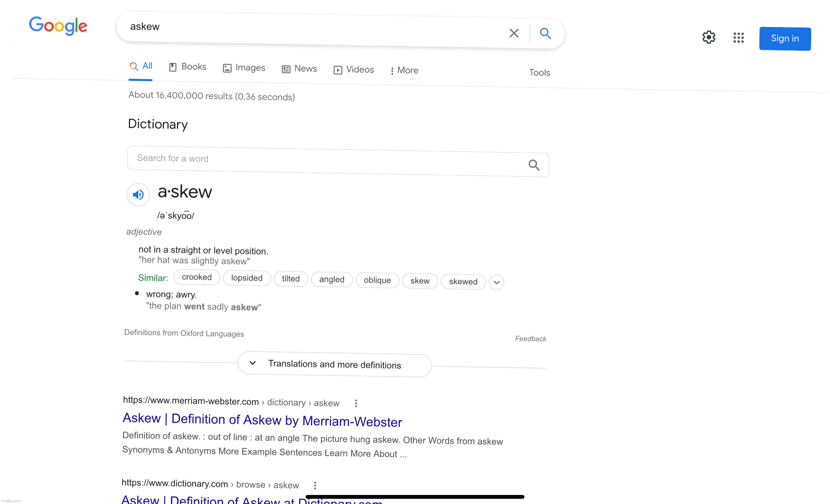Image resolution: width=830 pixels, height=504 pixels.
Task: Open Google settings gear
Action: tap(709, 37)
